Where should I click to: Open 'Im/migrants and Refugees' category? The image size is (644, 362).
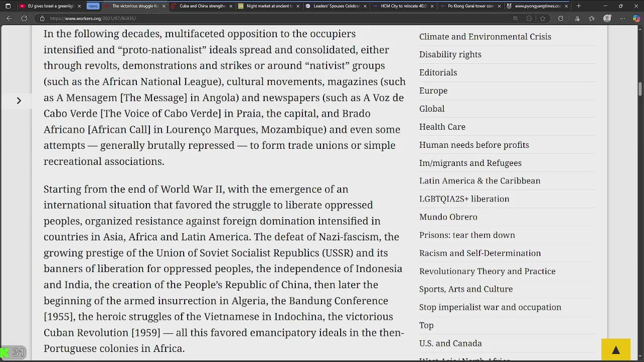pyautogui.click(x=470, y=163)
